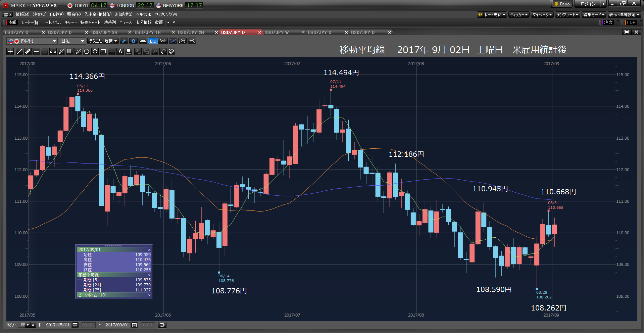Click the reset period return-arrow button
This screenshot has width=644, height=333.
[x=162, y=325]
